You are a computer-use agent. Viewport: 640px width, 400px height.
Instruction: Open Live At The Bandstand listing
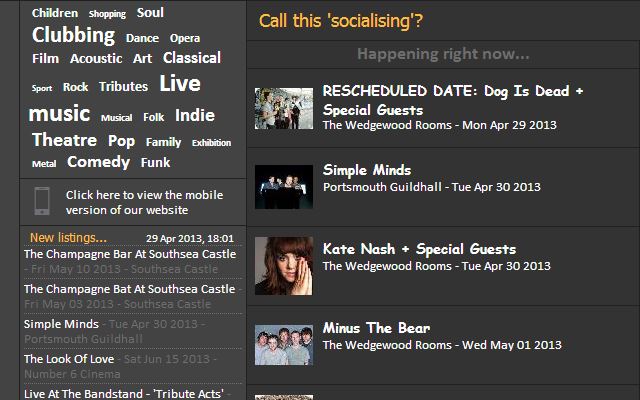(124, 394)
